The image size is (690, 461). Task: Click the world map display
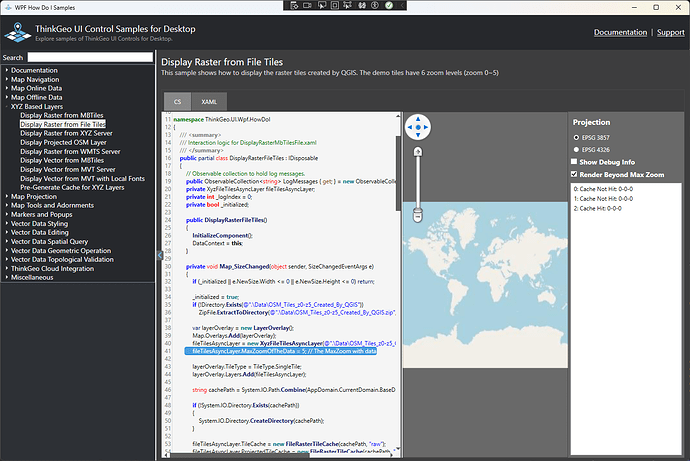pyautogui.click(x=485, y=285)
